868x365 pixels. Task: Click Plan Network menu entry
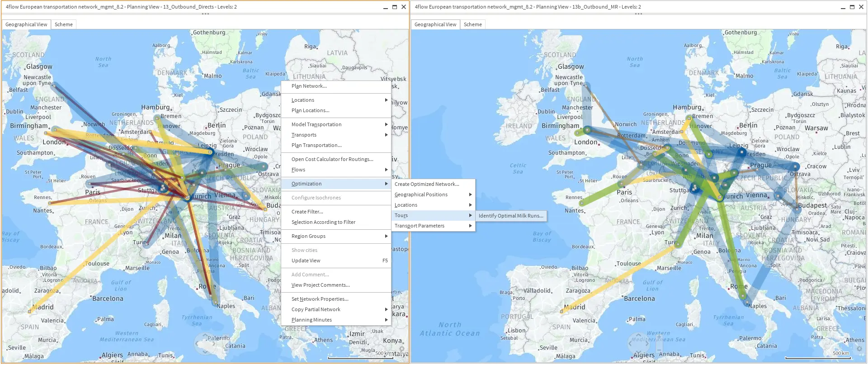(309, 86)
